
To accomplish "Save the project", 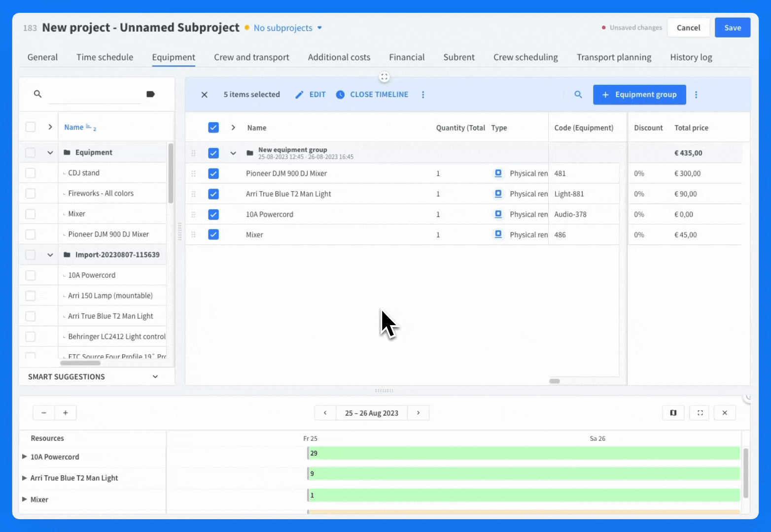I will [733, 28].
